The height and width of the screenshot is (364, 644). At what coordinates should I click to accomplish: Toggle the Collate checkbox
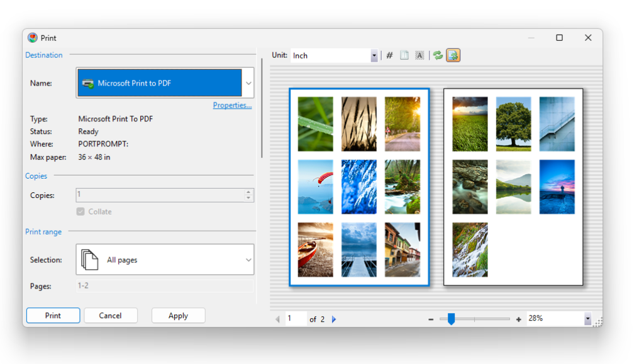(x=80, y=211)
